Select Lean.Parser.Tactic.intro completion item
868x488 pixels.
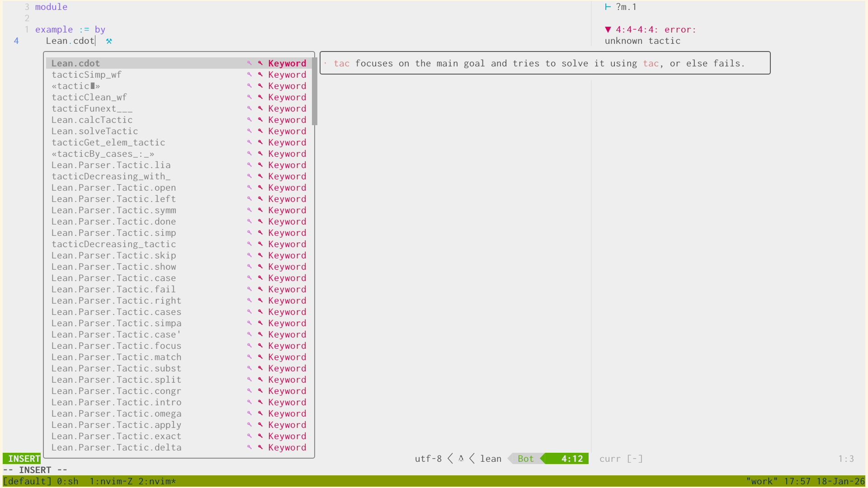(x=116, y=402)
